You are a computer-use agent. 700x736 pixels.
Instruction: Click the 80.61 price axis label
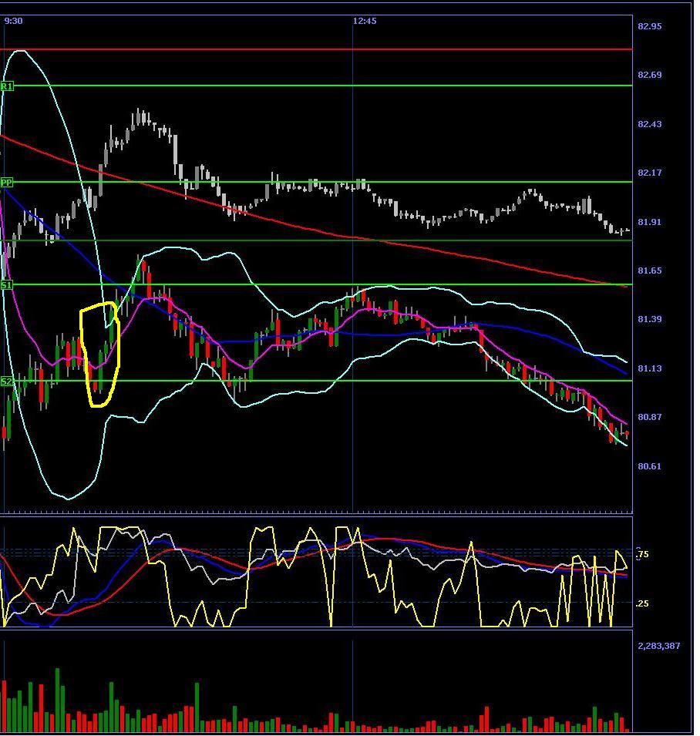[650, 466]
